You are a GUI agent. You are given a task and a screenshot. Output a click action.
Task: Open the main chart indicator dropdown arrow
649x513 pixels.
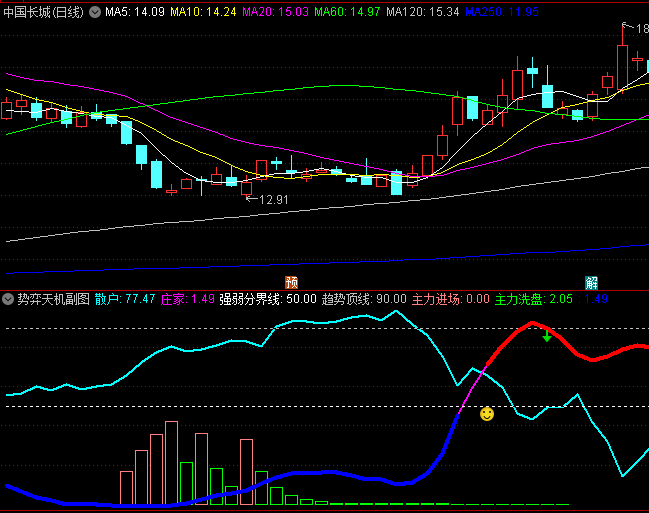(95, 12)
